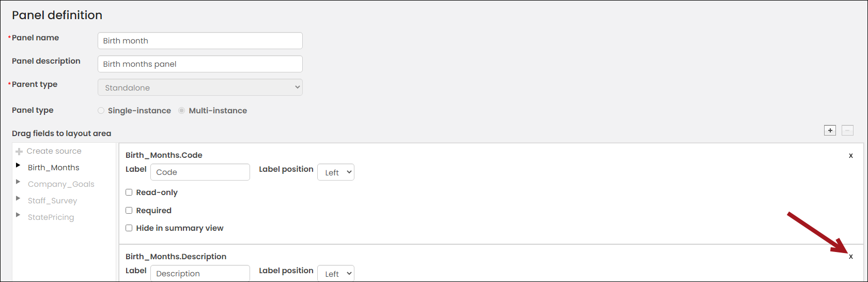Enable the Required checkbox

click(x=129, y=211)
